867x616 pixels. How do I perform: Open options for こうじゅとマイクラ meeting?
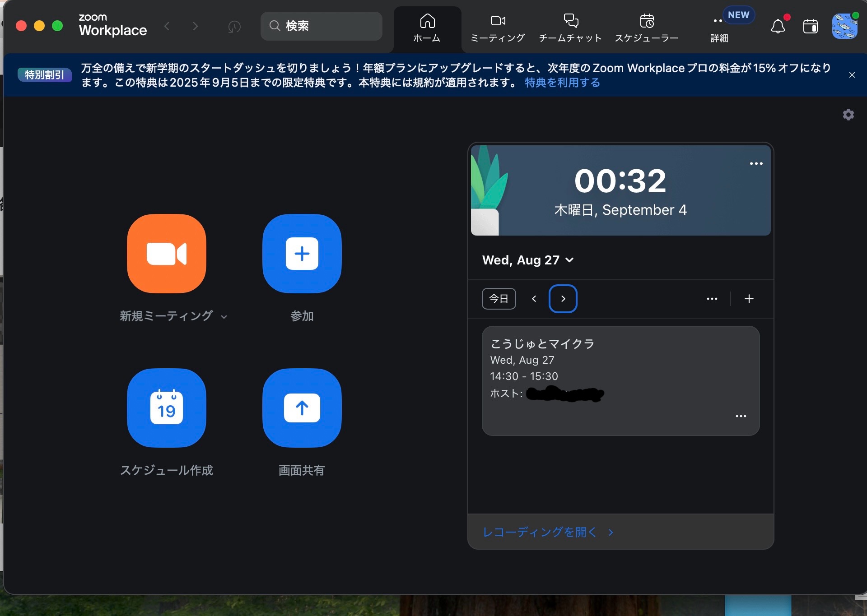[x=741, y=416]
